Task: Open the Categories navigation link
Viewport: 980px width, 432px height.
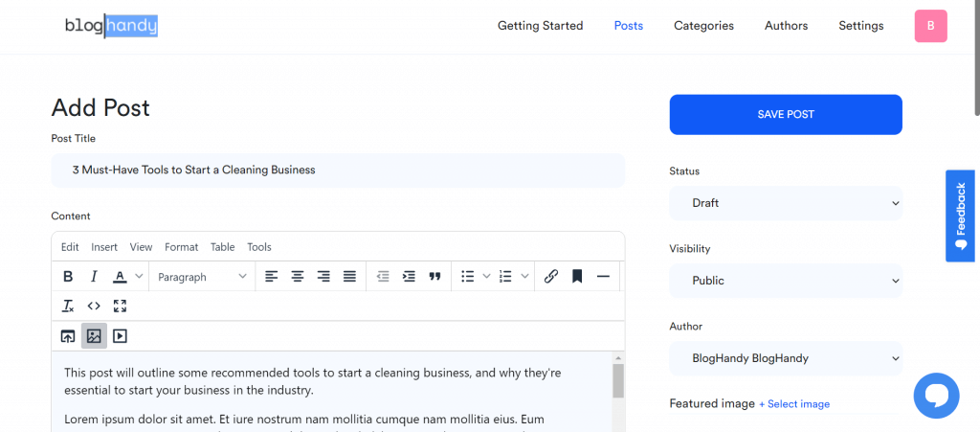Action: click(x=703, y=26)
